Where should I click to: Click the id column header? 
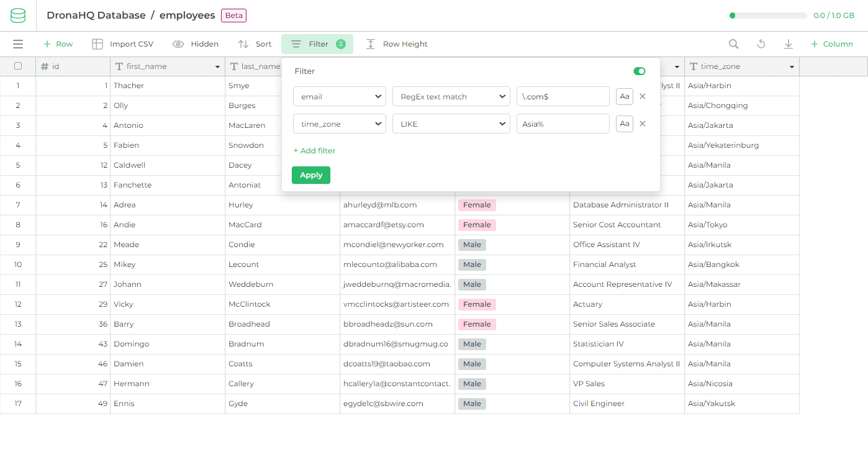(x=73, y=66)
